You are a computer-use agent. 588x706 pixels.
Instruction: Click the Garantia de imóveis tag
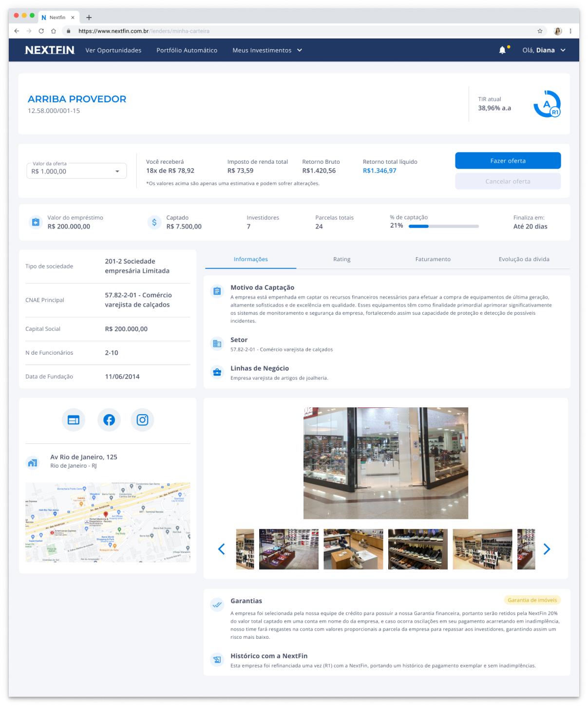pyautogui.click(x=532, y=600)
